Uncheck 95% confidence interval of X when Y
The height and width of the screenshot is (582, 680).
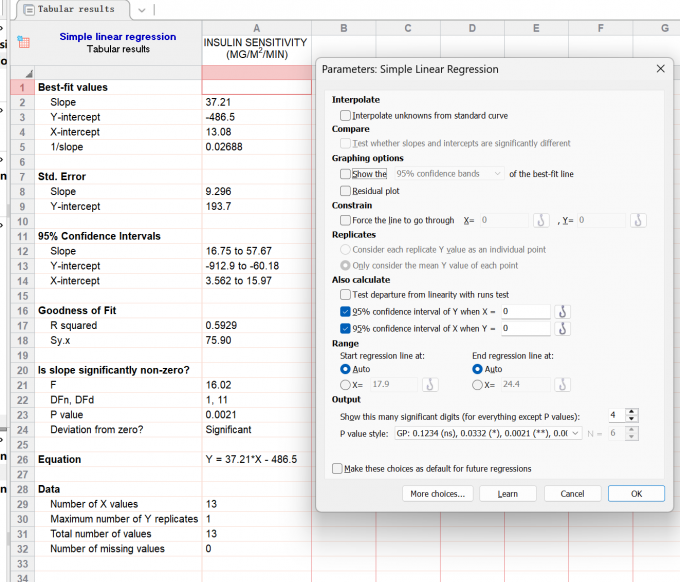tap(345, 328)
